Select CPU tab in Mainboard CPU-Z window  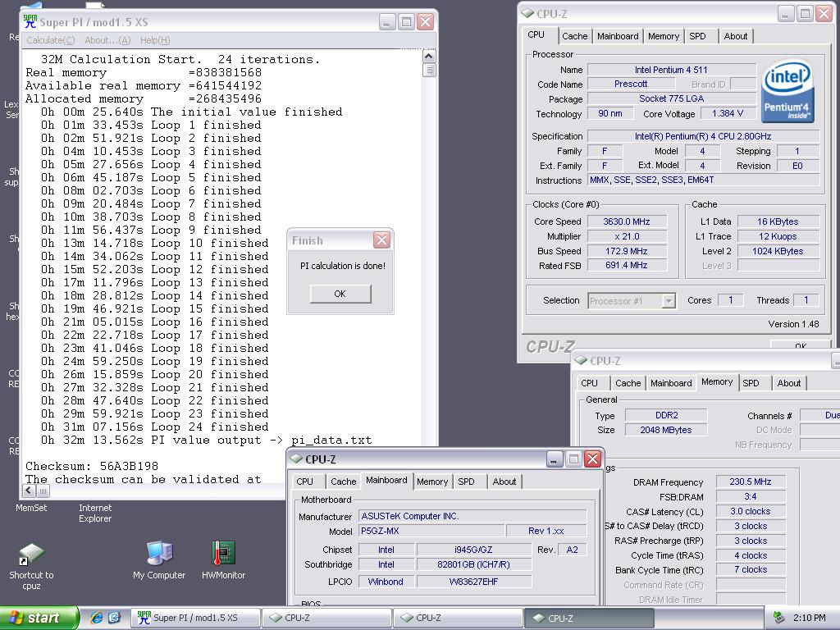pos(305,482)
